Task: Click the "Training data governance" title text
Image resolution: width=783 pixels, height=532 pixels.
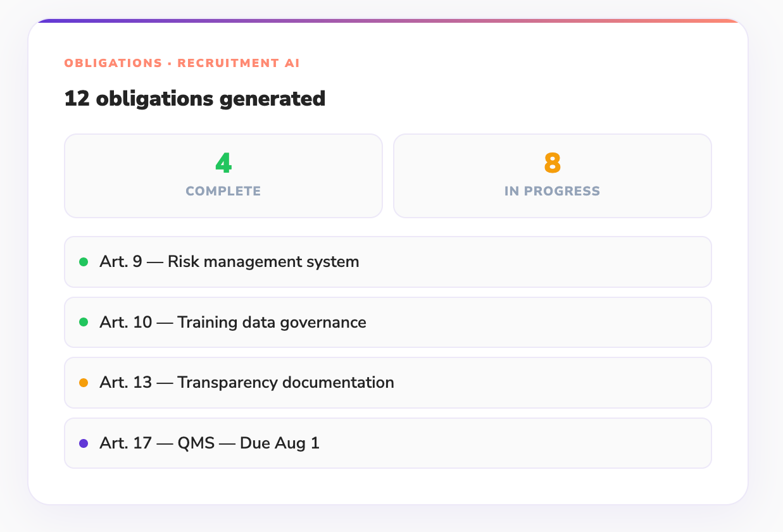Action: (x=272, y=323)
